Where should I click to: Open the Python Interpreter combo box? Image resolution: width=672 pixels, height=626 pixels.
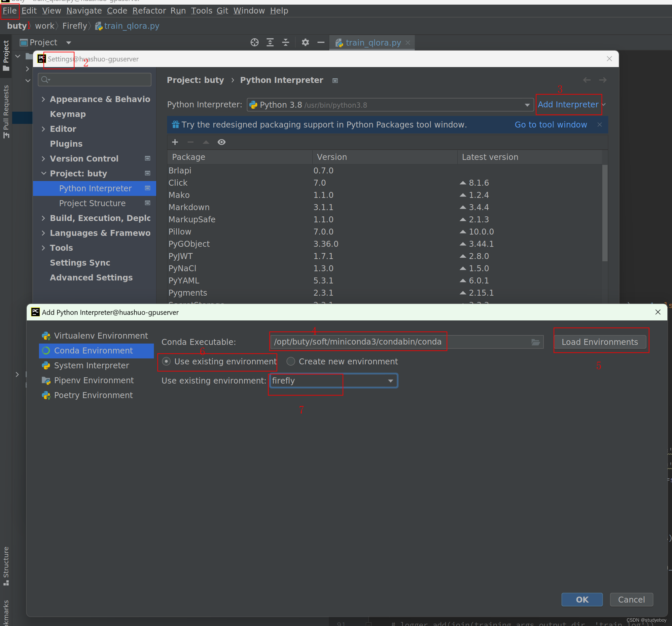[x=390, y=105]
